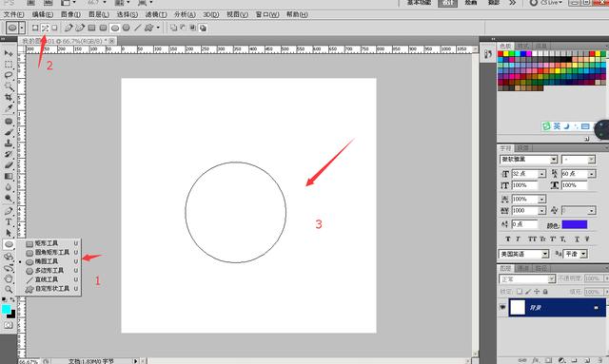Click the Ellipse shape tool in toolbox

click(9, 244)
